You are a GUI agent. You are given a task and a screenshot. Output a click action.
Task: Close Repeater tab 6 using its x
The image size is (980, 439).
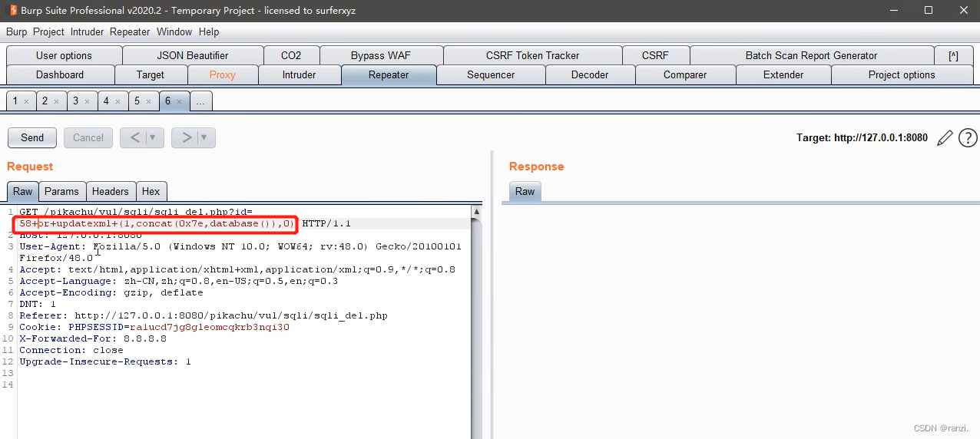180,101
